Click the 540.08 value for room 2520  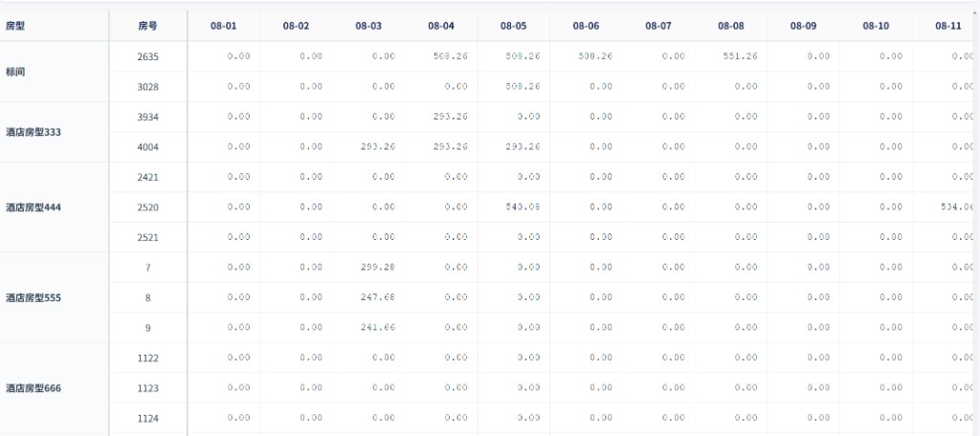click(x=523, y=207)
